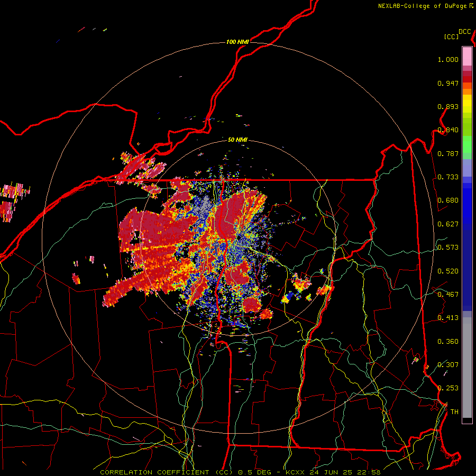Click the 22:58 timestamp text
Image resolution: width=476 pixels, height=476 pixels.
(x=370, y=472)
